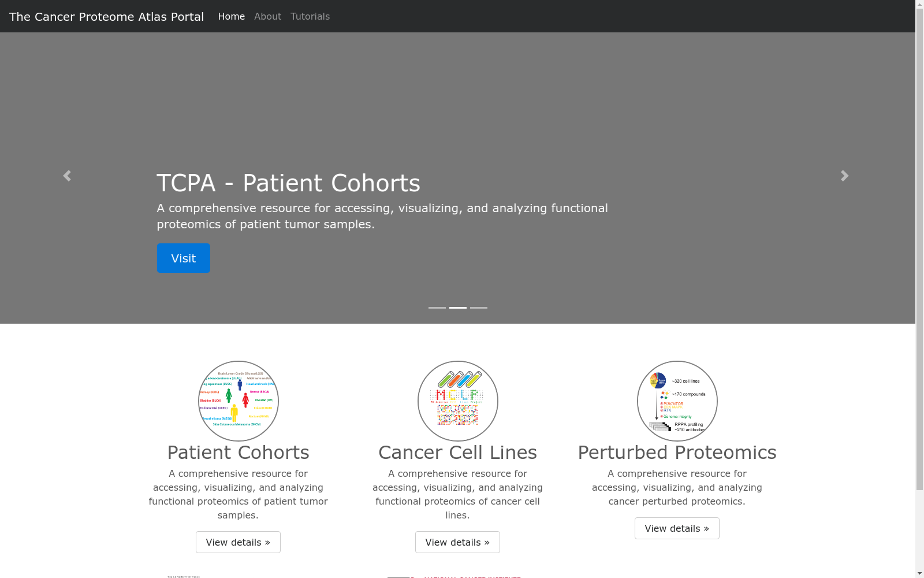View details for Cancer Cell Lines
Screen dimensions: 924x578
(457, 542)
